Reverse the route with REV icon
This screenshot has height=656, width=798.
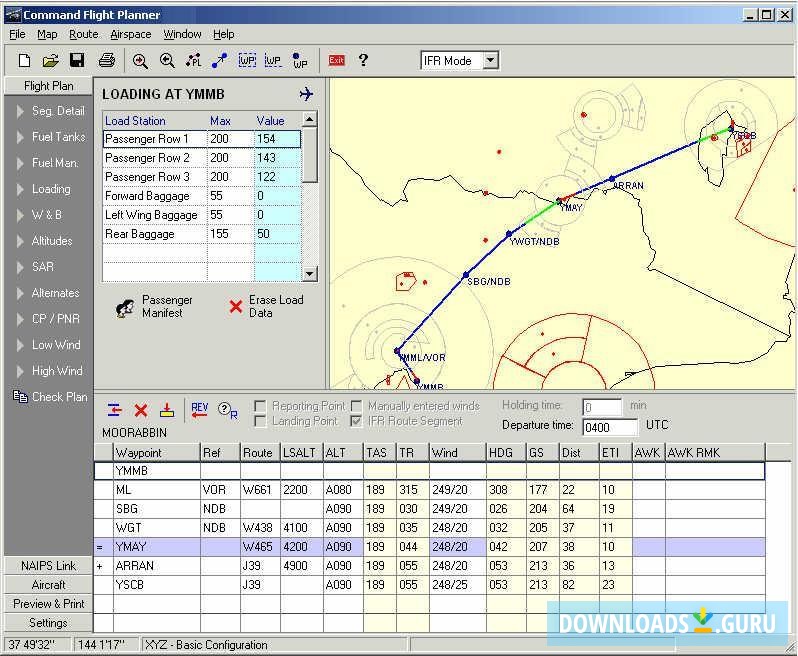click(200, 410)
